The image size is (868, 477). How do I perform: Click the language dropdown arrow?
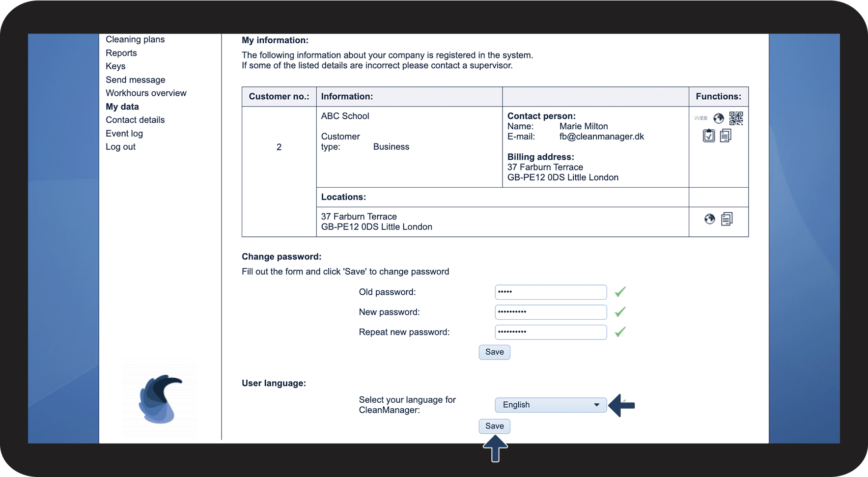(596, 405)
